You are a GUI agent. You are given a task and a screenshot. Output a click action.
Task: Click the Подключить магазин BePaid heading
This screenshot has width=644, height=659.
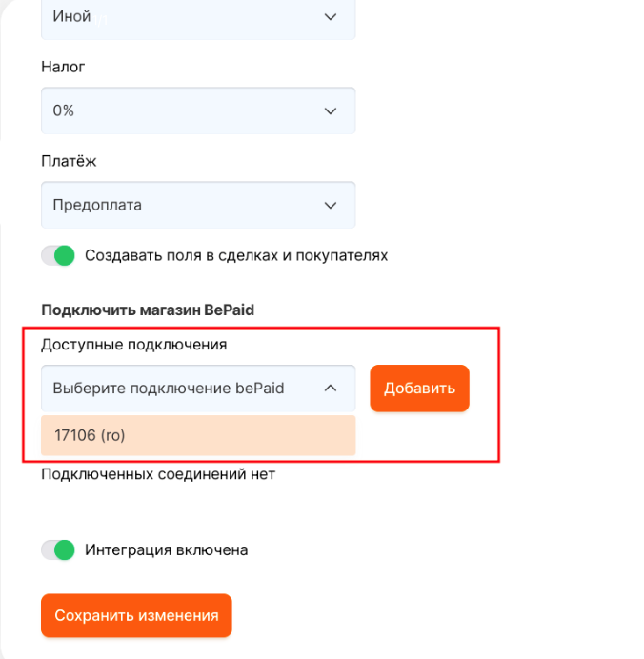pyautogui.click(x=148, y=310)
